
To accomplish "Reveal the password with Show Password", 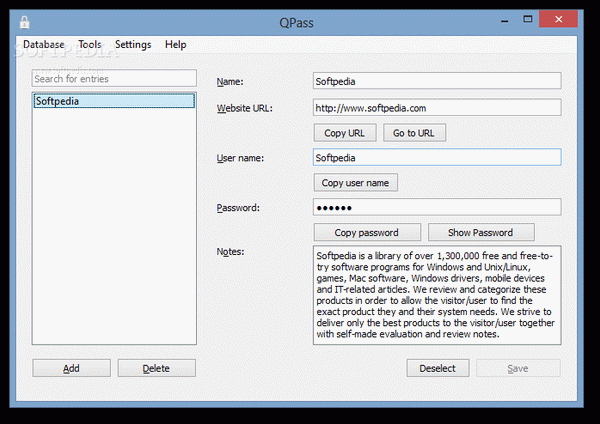I will 481,232.
